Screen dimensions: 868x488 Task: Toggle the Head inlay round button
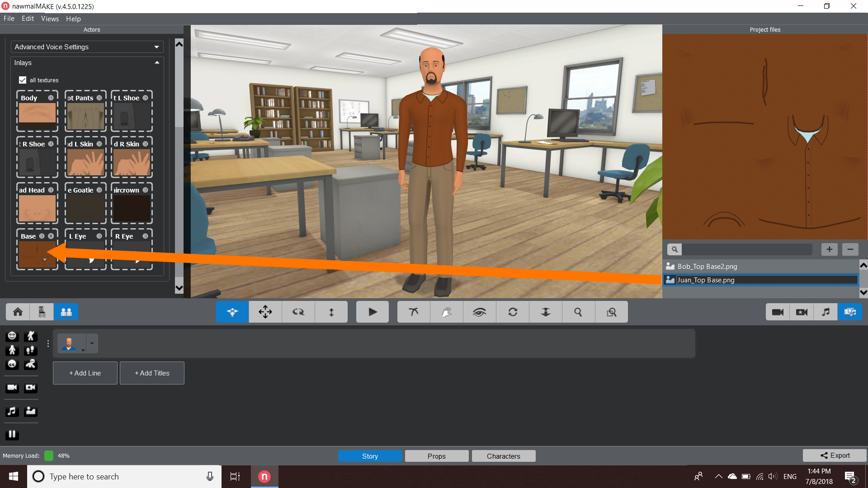pyautogui.click(x=51, y=190)
